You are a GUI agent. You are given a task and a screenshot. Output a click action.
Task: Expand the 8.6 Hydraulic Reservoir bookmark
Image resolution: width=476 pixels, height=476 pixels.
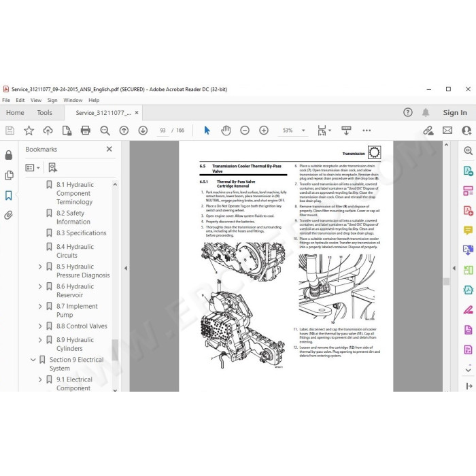click(40, 286)
